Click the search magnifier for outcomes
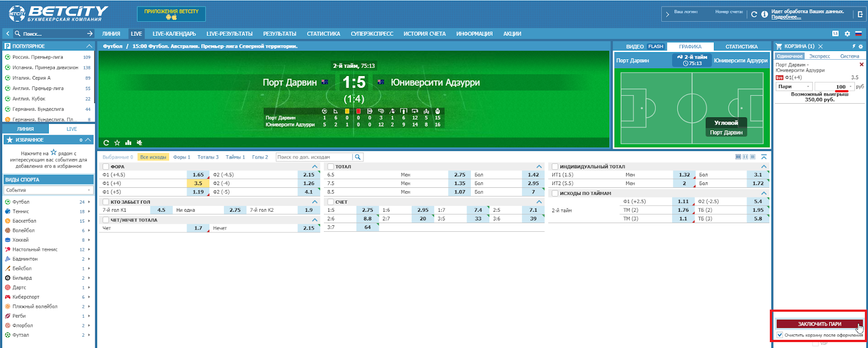868x348 pixels. [x=358, y=157]
